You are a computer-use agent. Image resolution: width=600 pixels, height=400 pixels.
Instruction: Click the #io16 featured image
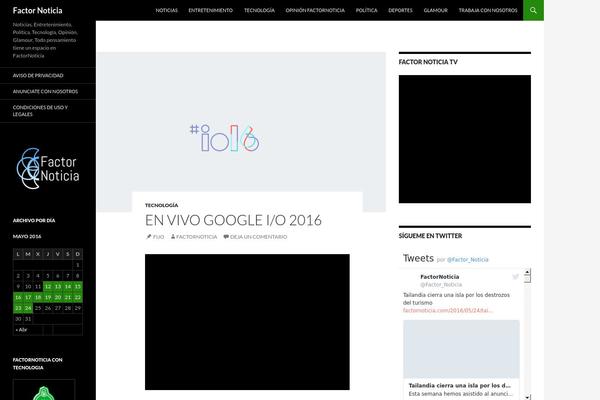[241, 132]
